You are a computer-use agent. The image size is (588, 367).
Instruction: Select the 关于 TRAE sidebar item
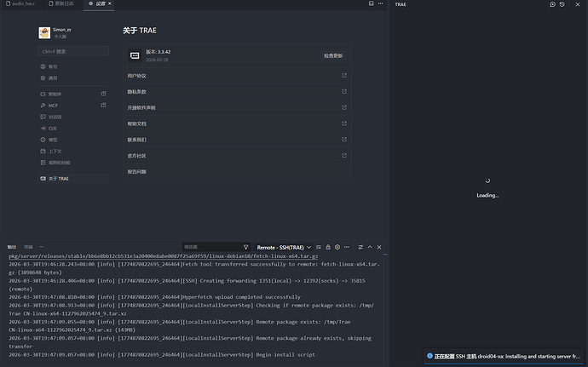point(73,179)
